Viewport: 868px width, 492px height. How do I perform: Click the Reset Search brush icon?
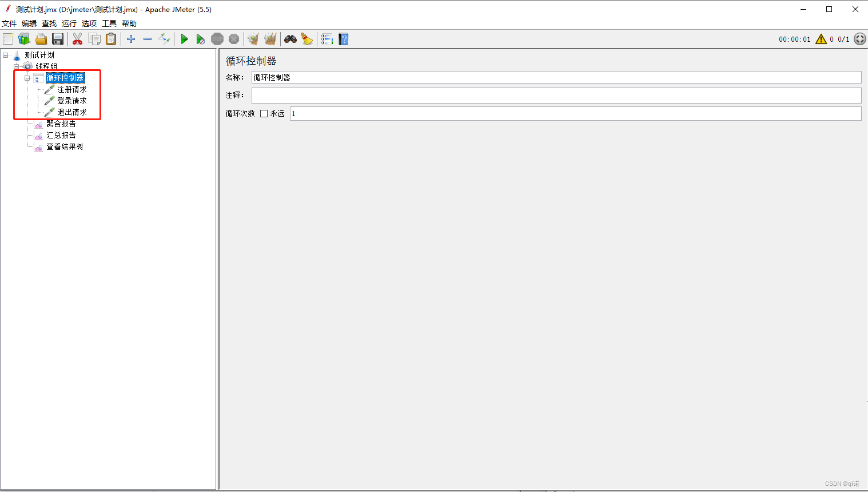pos(307,39)
